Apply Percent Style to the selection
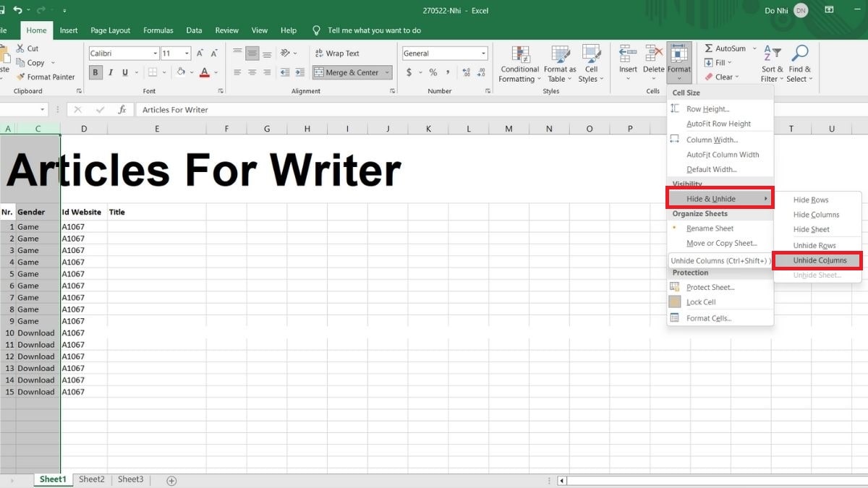Image resolution: width=868 pixels, height=488 pixels. 433,72
